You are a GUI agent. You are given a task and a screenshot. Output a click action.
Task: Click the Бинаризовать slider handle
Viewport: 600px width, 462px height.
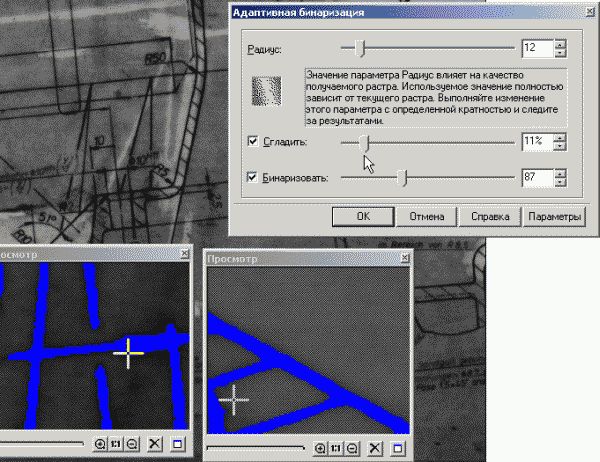(x=401, y=178)
